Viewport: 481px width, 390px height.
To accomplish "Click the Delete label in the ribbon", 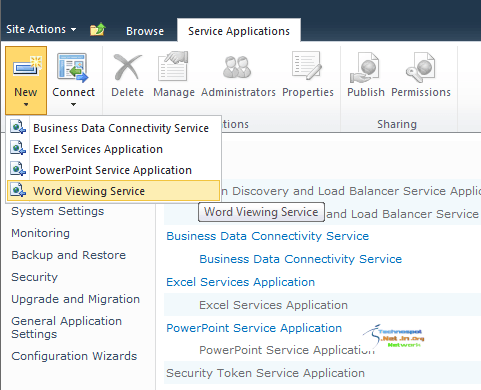I will pos(127,92).
